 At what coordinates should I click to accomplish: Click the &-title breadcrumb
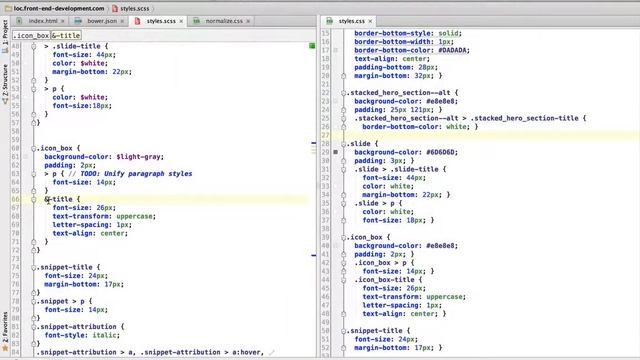(66, 36)
